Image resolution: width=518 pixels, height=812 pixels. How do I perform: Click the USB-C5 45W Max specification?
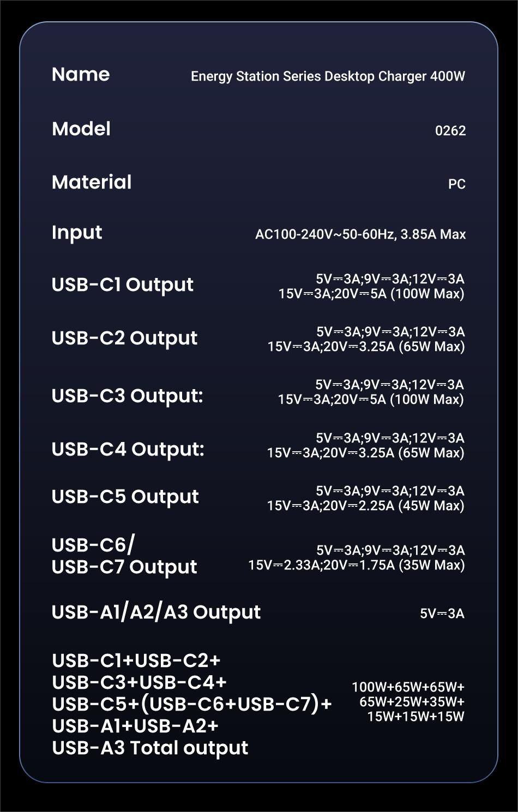(x=366, y=499)
